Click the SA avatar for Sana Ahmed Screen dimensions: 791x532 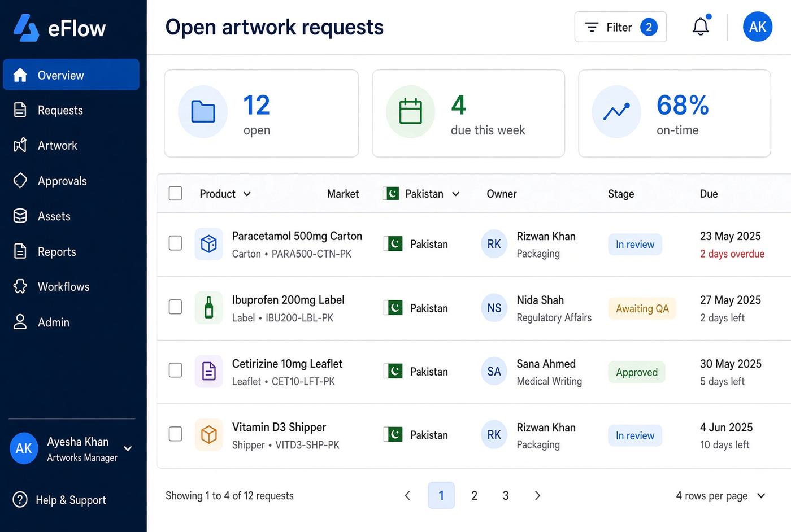tap(494, 371)
